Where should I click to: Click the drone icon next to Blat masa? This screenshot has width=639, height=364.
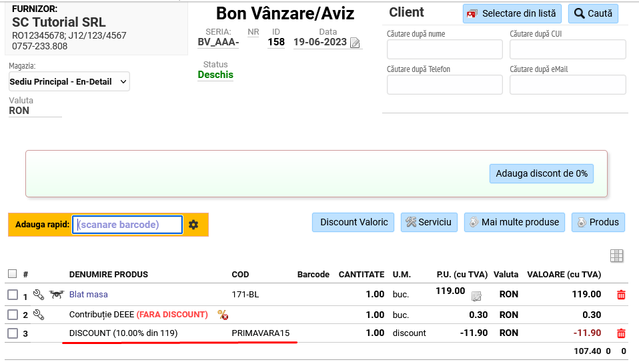(55, 294)
